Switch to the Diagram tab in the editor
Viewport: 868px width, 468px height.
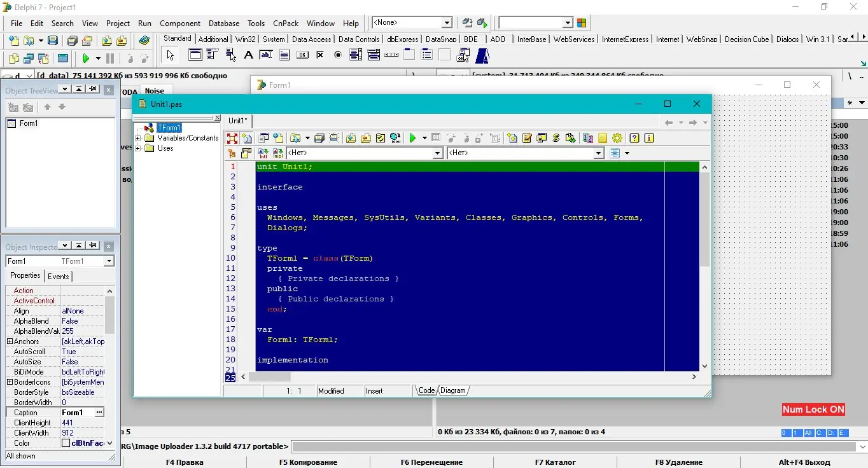coord(452,390)
